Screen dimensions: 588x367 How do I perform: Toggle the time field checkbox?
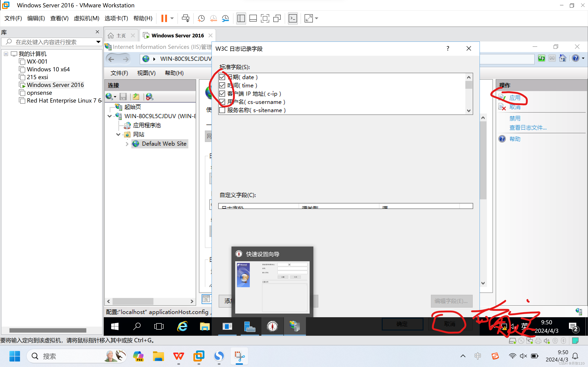222,85
